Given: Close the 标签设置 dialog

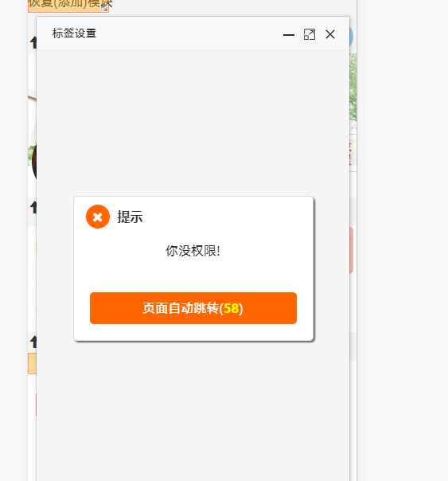Looking at the screenshot, I should coord(330,34).
